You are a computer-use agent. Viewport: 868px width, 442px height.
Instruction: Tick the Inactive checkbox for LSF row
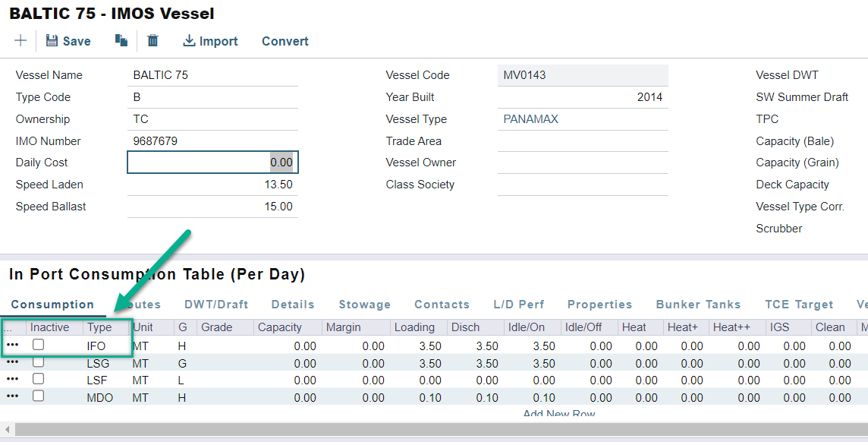coord(38,379)
